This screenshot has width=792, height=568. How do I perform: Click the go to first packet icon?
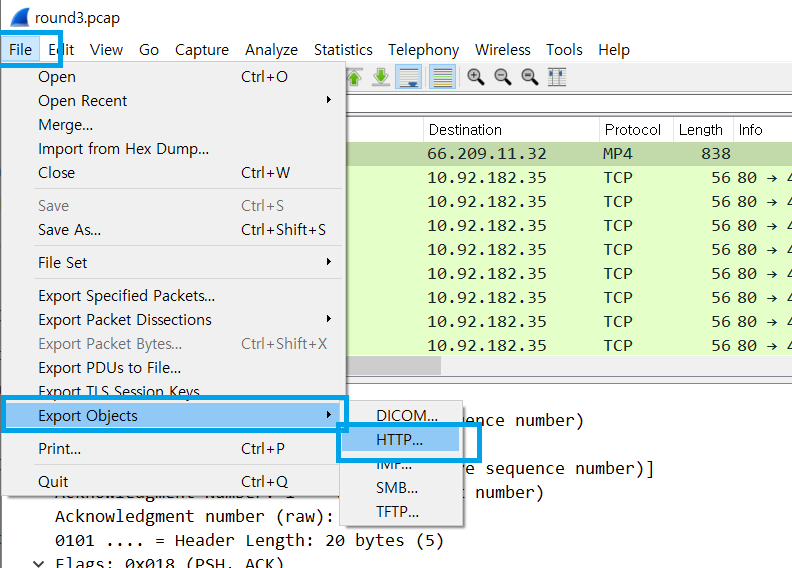click(x=355, y=77)
